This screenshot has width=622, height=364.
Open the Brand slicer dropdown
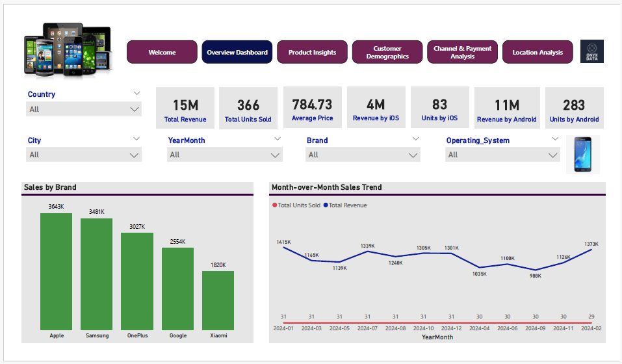[363, 155]
